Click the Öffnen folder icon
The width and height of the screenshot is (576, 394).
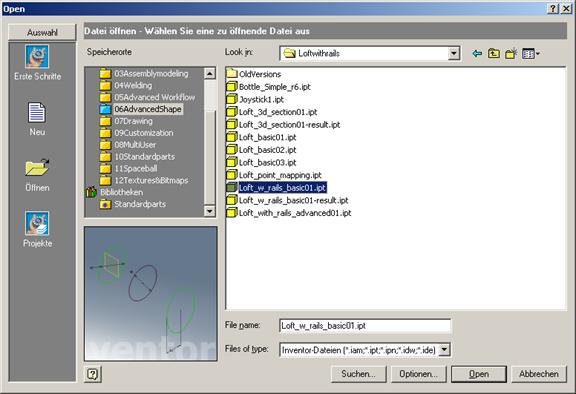(37, 167)
